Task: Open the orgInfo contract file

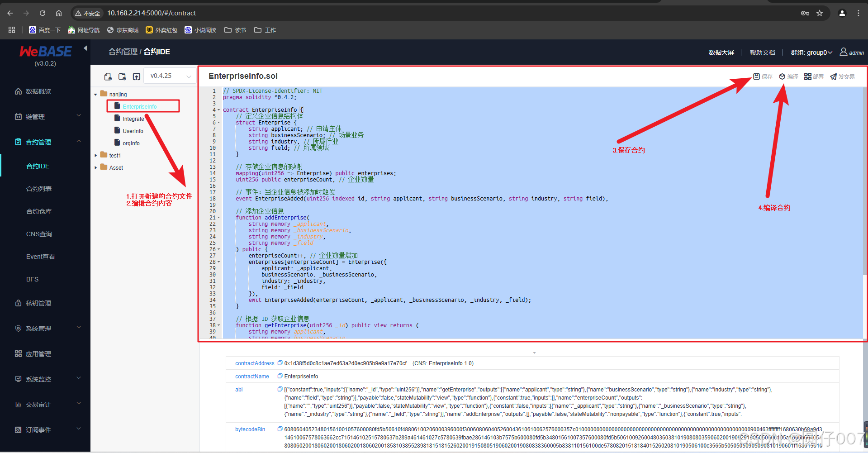Action: pos(131,143)
